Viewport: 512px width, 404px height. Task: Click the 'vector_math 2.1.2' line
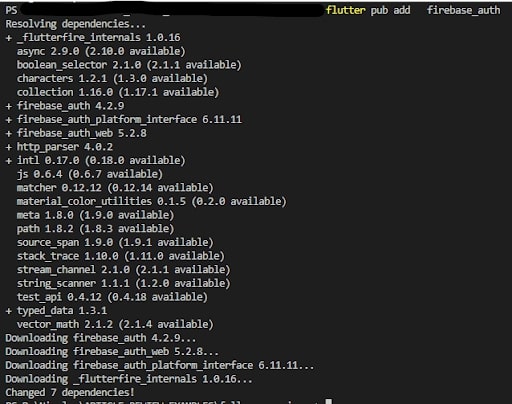tap(115, 324)
